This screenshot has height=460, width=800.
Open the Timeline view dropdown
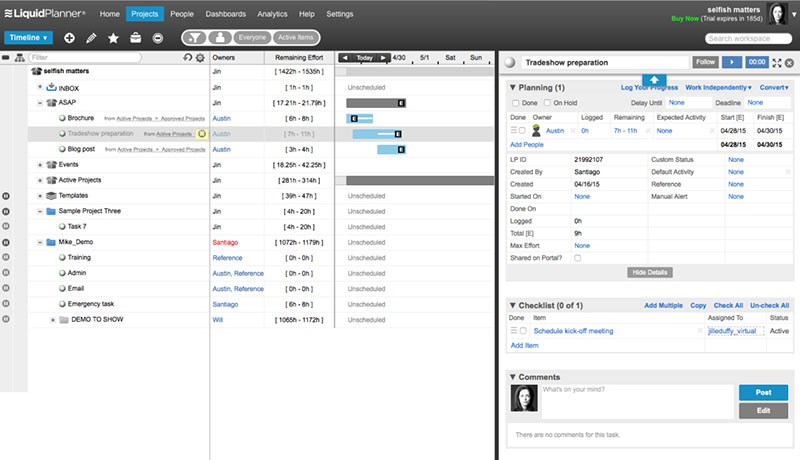coord(29,37)
